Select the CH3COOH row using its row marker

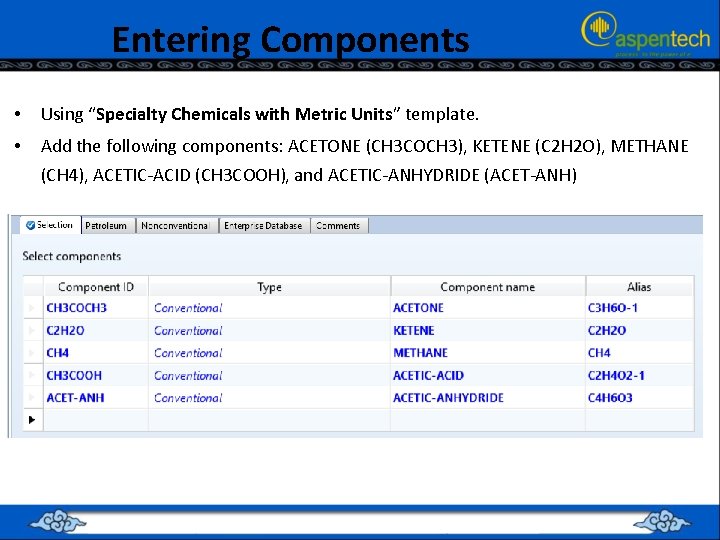click(x=33, y=375)
